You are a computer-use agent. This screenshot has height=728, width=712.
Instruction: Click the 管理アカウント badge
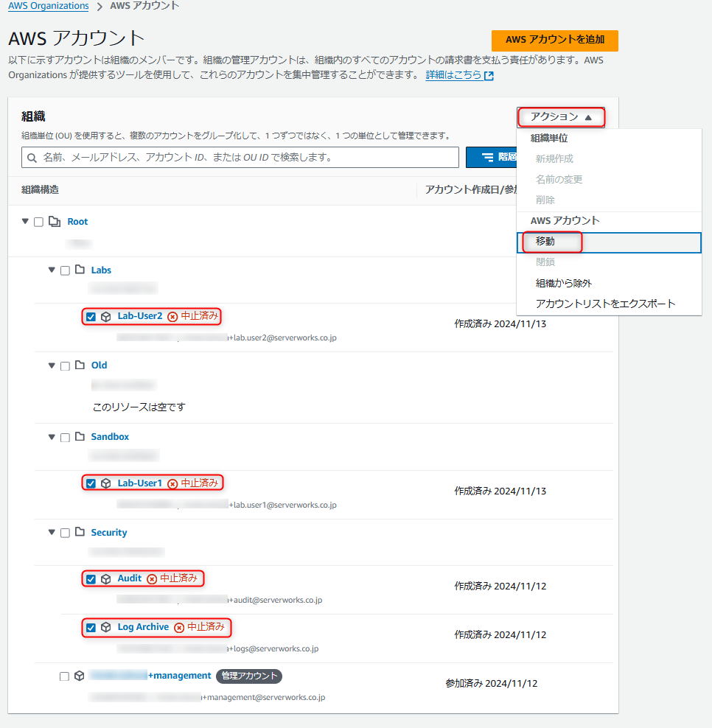tap(249, 676)
